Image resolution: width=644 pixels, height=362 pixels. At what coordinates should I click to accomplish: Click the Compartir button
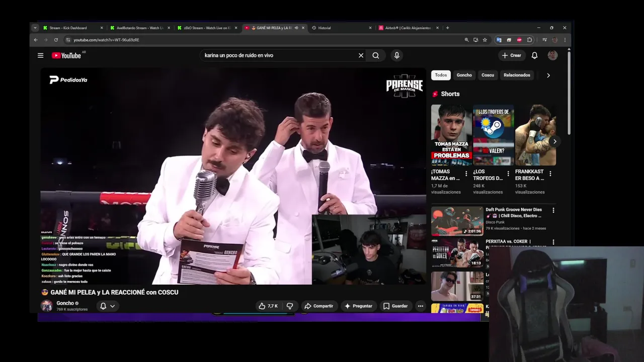319,306
